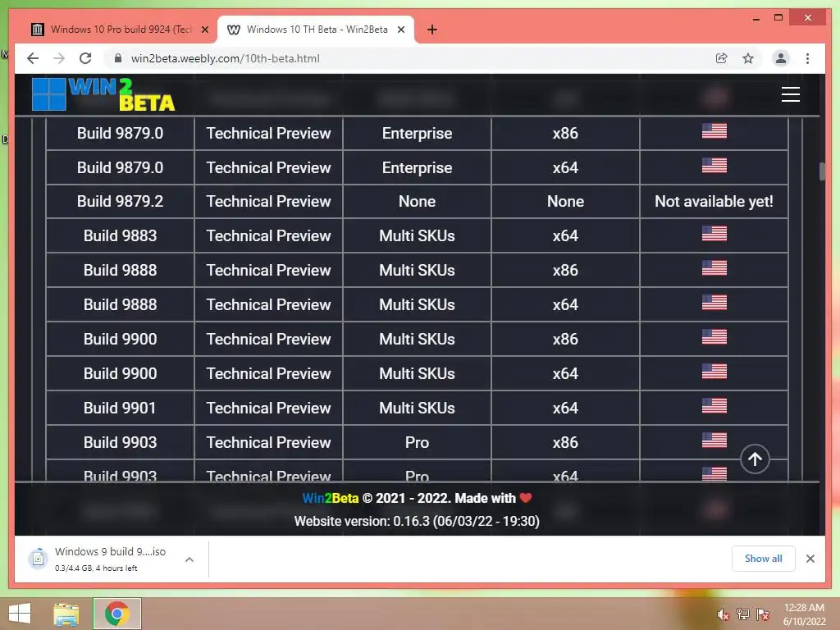Open the Windows Start button
This screenshot has height=630, width=840.
coord(20,614)
